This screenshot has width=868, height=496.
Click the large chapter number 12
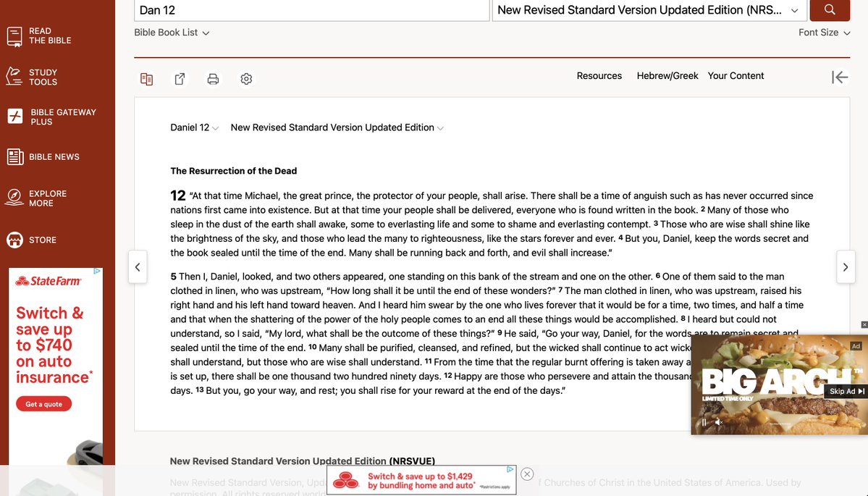pyautogui.click(x=177, y=196)
